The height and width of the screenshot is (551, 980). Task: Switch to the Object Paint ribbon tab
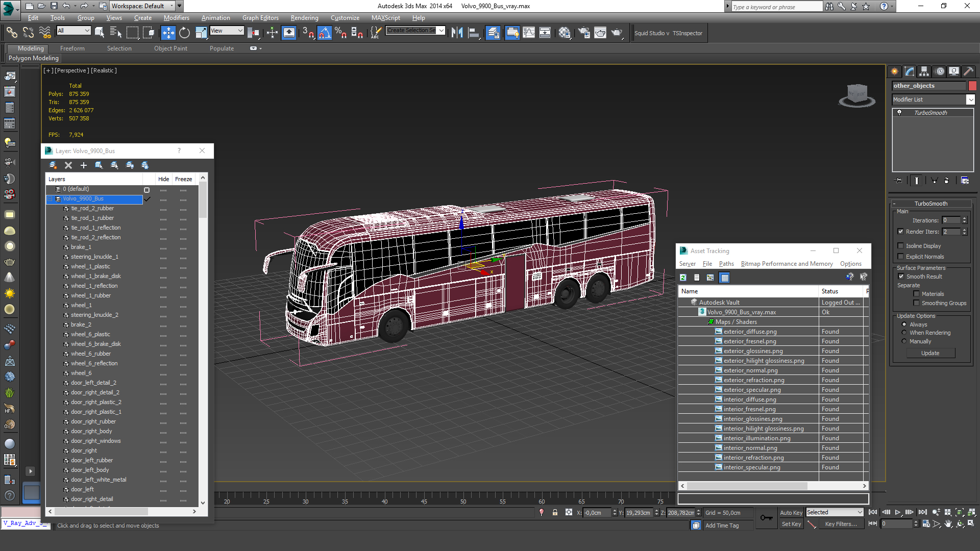170,48
